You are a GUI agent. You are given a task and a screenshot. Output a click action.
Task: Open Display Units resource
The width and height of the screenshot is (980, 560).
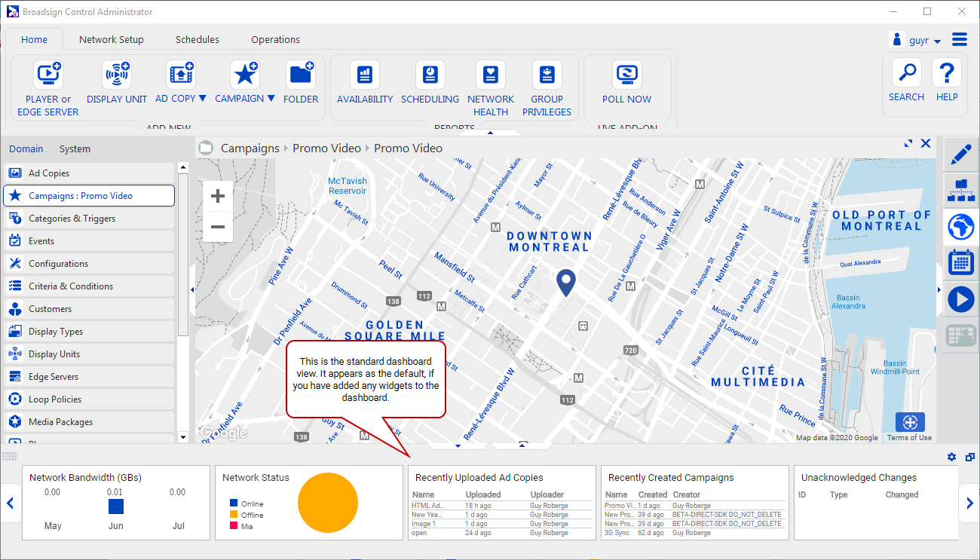click(89, 354)
